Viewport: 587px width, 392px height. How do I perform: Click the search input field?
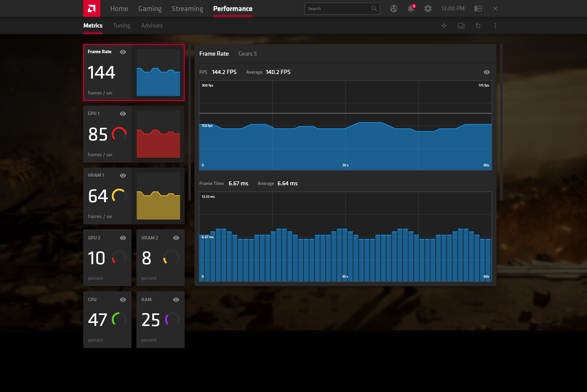point(339,9)
